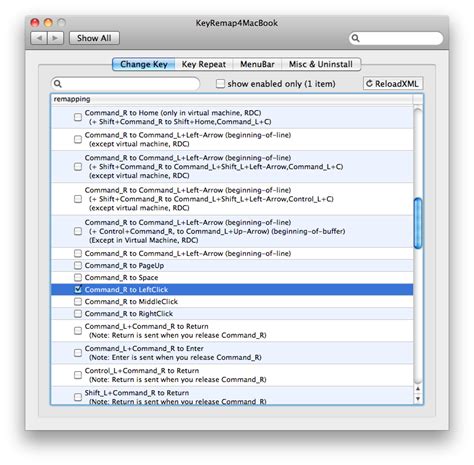Check Shift_L+Command_R to Return
Screen dimensions: 474x465
(x=78, y=397)
